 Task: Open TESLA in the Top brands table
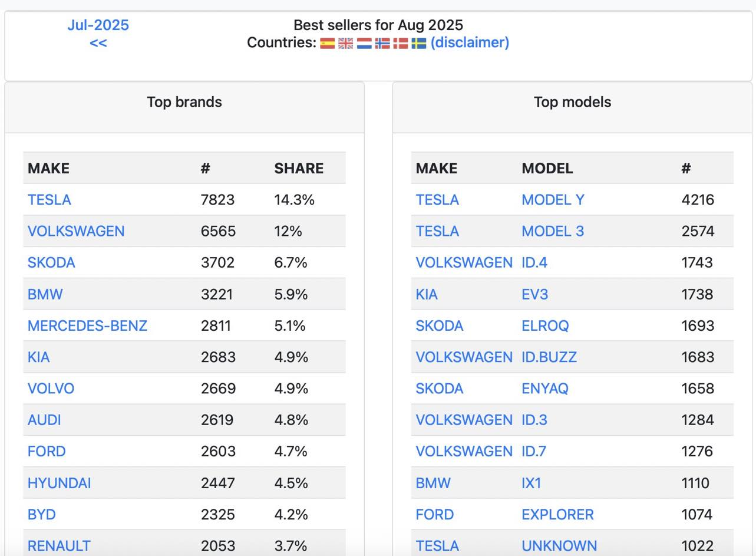pyautogui.click(x=49, y=200)
